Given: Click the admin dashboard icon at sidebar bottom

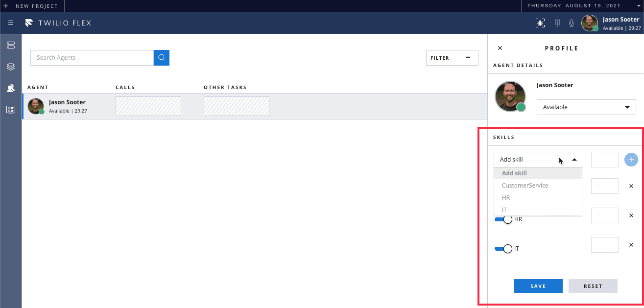Looking at the screenshot, I should (x=11, y=110).
